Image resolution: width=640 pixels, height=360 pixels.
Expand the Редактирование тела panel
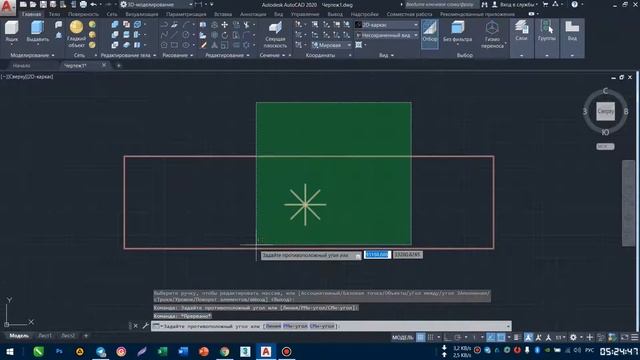tap(128, 55)
